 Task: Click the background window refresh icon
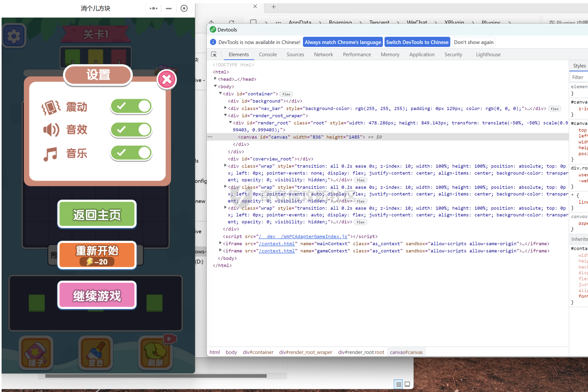click(232, 22)
